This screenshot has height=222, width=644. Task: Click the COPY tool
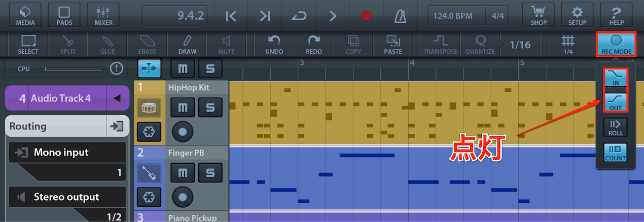[x=353, y=45]
